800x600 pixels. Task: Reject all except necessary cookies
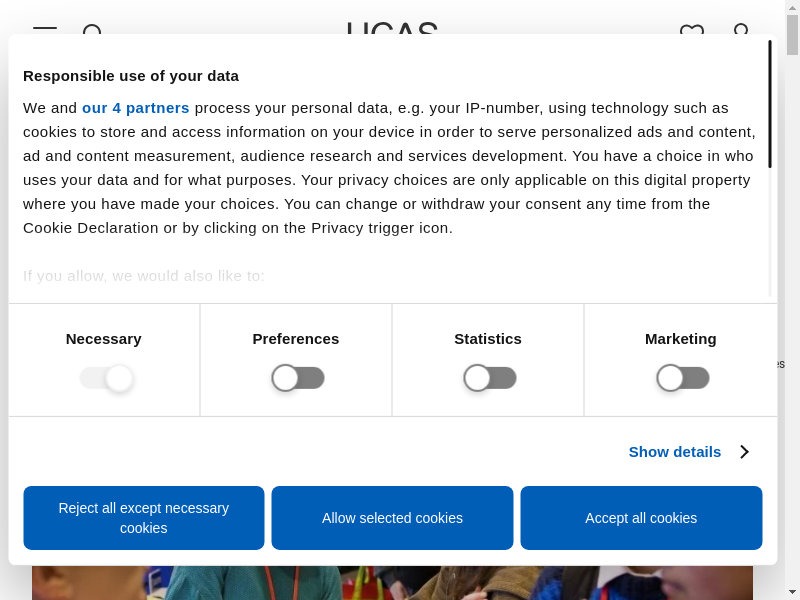[x=144, y=518]
